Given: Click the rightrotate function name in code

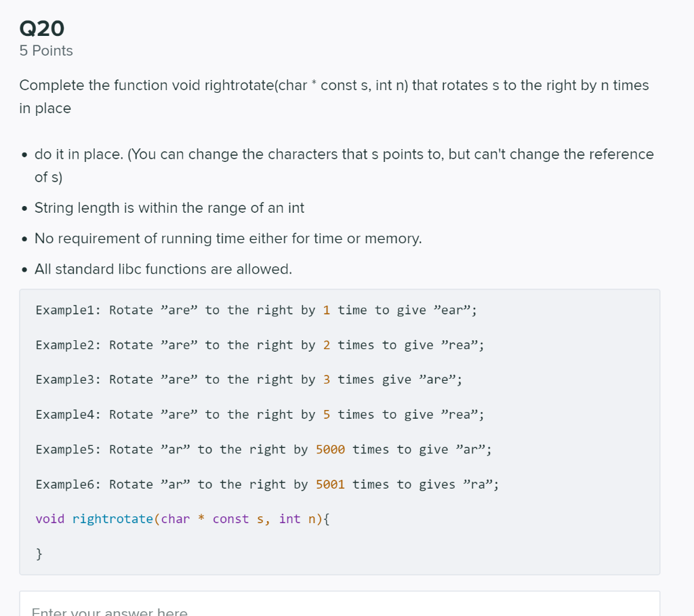Looking at the screenshot, I should point(113,519).
